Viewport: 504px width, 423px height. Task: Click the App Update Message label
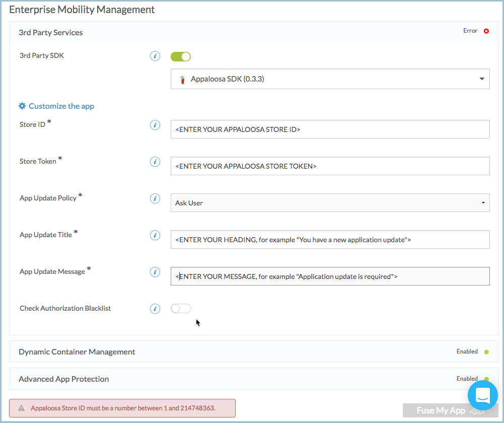click(x=52, y=271)
